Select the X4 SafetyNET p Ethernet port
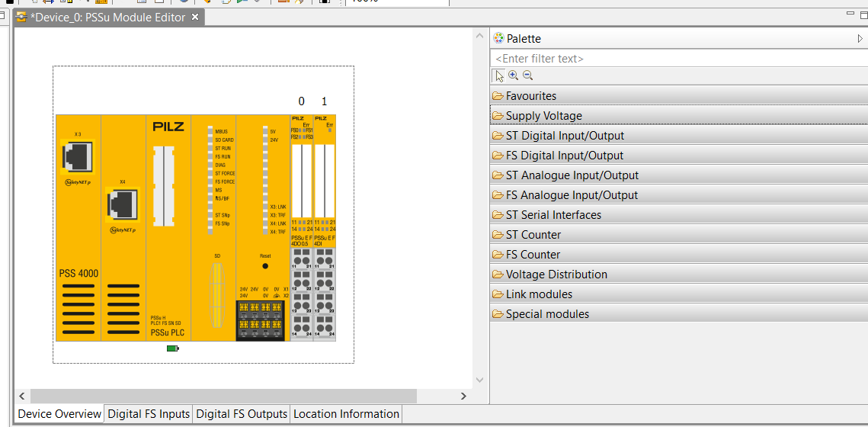This screenshot has height=427, width=868. 122,205
